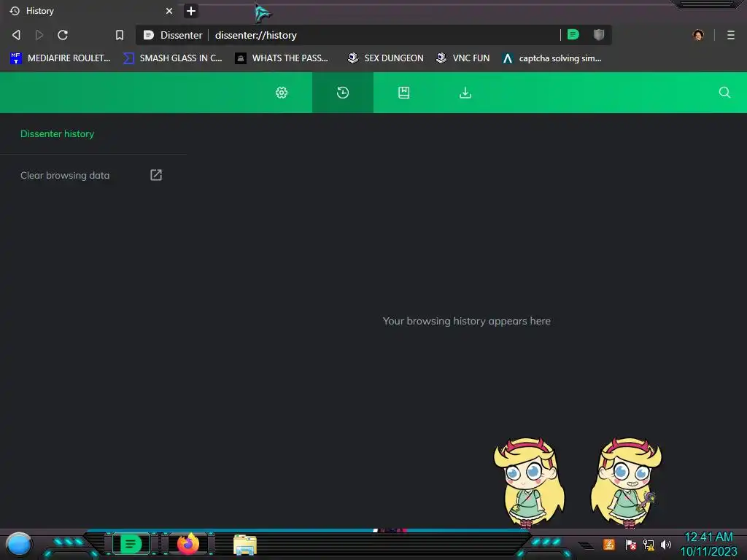
Task: Go back with the browser back arrow
Action: (x=16, y=35)
